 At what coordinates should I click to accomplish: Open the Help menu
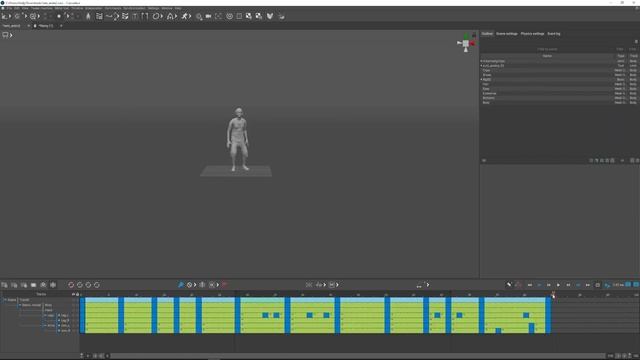pos(178,8)
